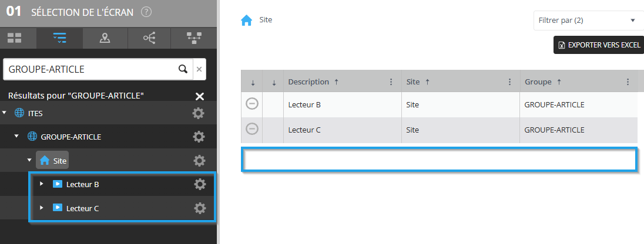Screen dimensions: 644x244
Task: Remove Lecteur C row with minus icon
Action: pos(251,129)
